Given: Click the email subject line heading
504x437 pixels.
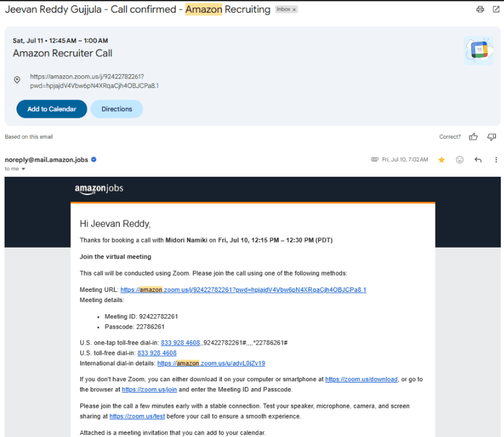Looking at the screenshot, I should (137, 9).
